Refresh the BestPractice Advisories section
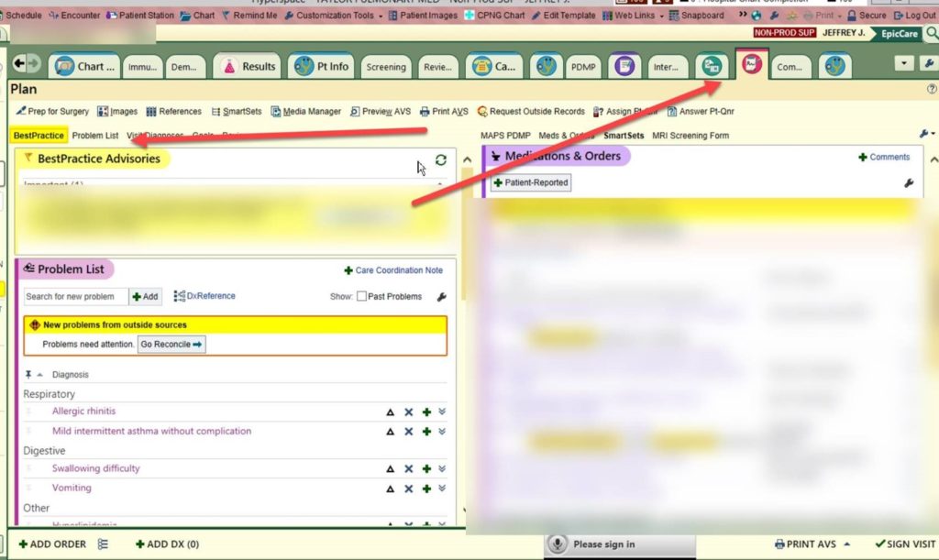939x560 pixels. tap(441, 159)
